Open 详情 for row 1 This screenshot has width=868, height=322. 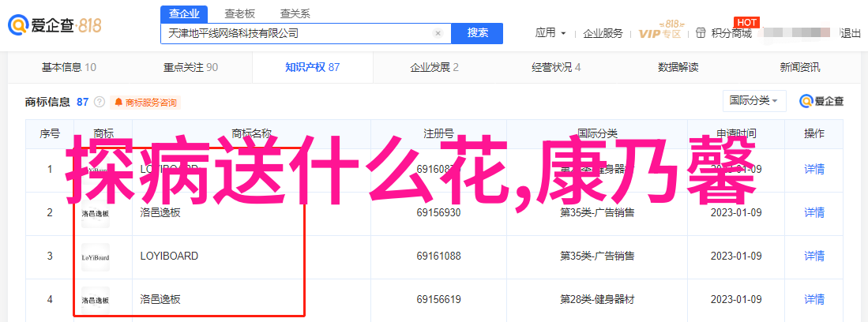pyautogui.click(x=814, y=169)
